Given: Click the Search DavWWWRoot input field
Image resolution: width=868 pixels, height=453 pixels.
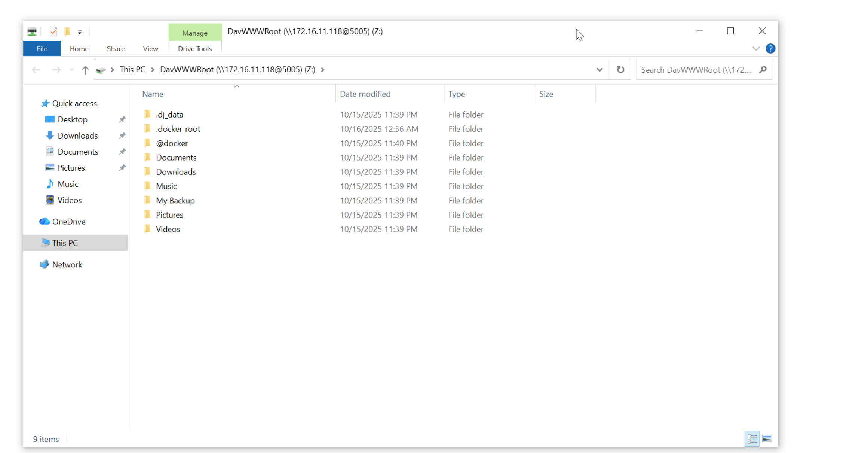Looking at the screenshot, I should (696, 70).
